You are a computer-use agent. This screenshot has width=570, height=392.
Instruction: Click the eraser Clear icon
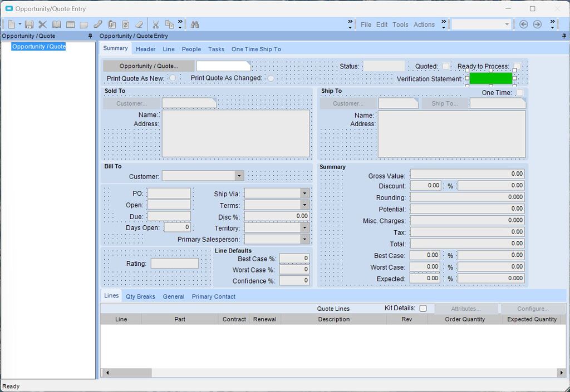pos(139,24)
